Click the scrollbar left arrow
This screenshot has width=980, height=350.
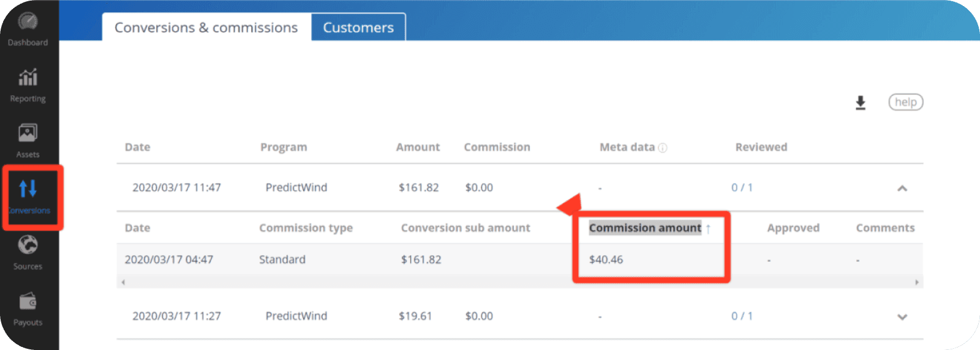(123, 282)
